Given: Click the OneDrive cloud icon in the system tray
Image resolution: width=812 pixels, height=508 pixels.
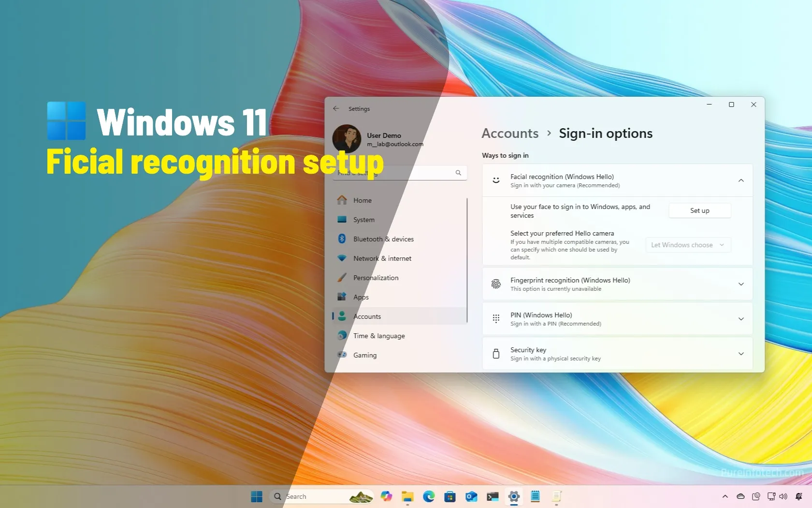Looking at the screenshot, I should coord(740,496).
